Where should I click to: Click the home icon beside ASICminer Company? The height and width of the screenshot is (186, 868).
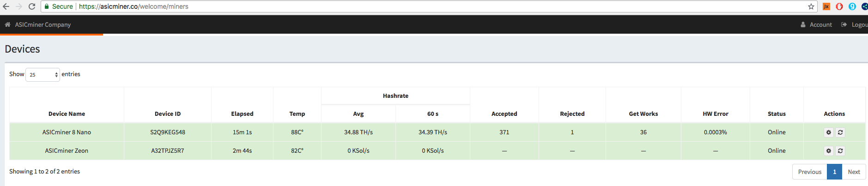[7, 24]
